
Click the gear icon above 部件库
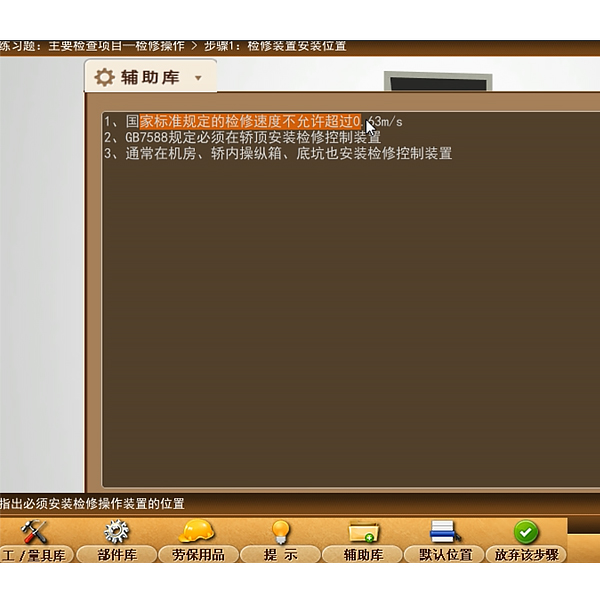tap(117, 532)
